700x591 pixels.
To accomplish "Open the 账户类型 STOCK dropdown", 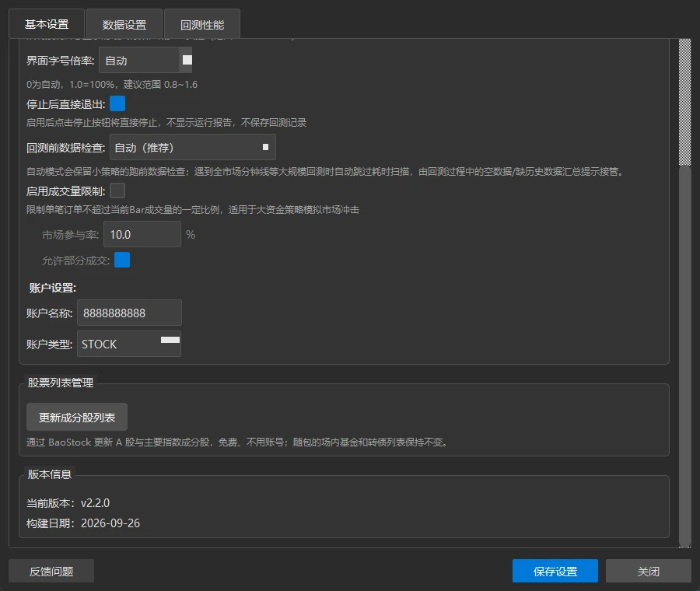I will (x=129, y=344).
